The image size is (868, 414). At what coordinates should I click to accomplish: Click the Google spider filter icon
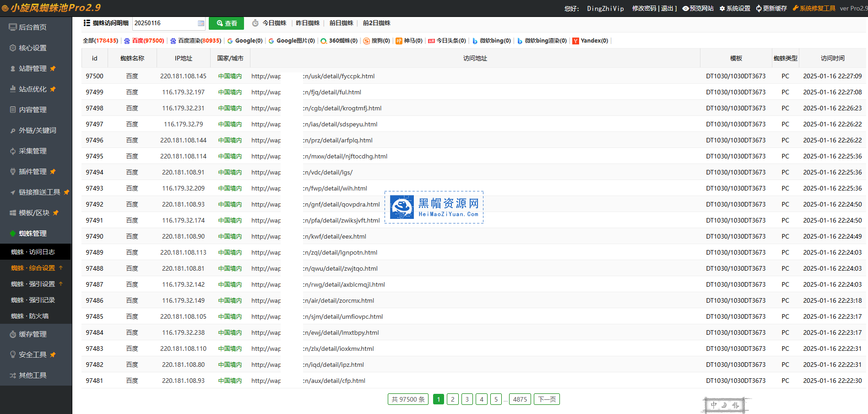click(x=230, y=41)
